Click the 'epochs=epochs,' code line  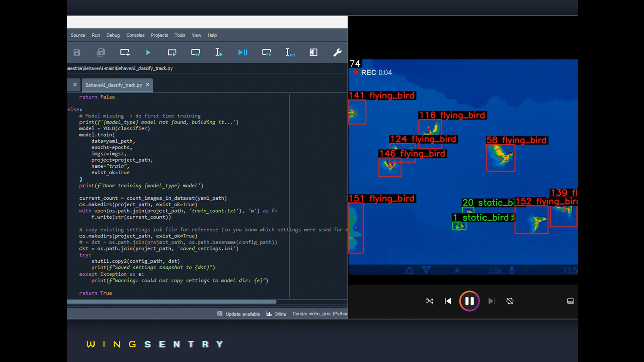(x=112, y=147)
